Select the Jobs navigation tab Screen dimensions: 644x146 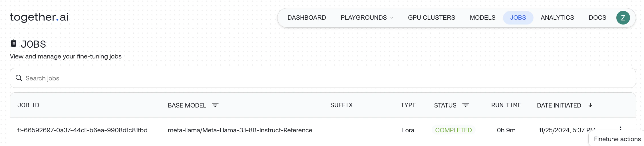[518, 18]
